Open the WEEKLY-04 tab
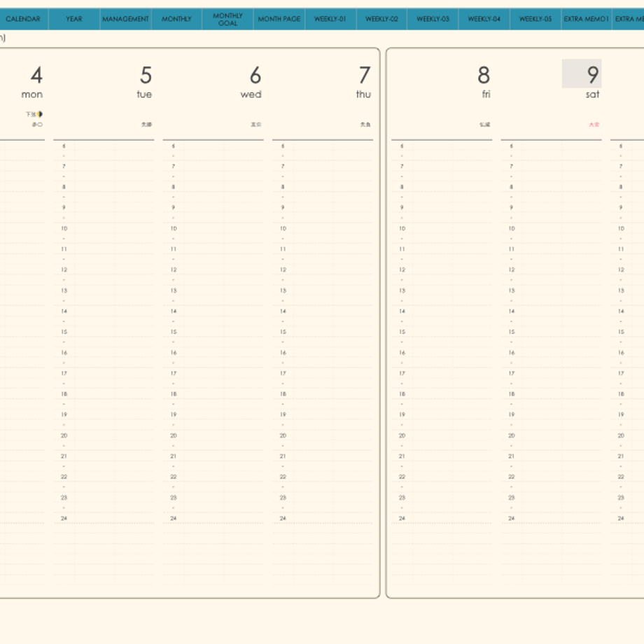The image size is (644, 644). 484,19
